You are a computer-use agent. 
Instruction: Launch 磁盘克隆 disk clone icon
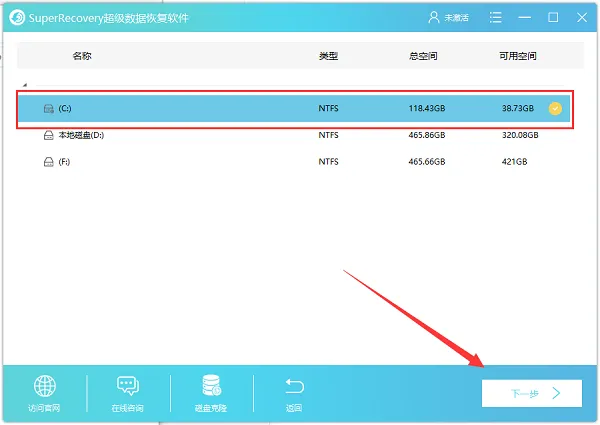coord(211,385)
